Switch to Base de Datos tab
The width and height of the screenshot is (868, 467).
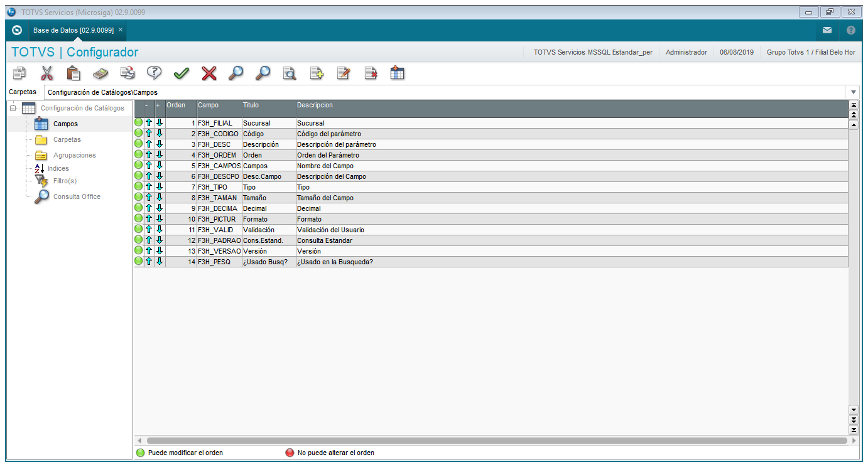73,30
